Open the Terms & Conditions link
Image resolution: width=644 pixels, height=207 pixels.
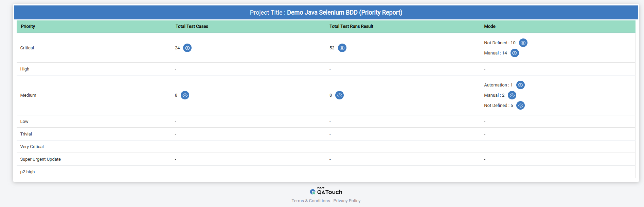311,201
